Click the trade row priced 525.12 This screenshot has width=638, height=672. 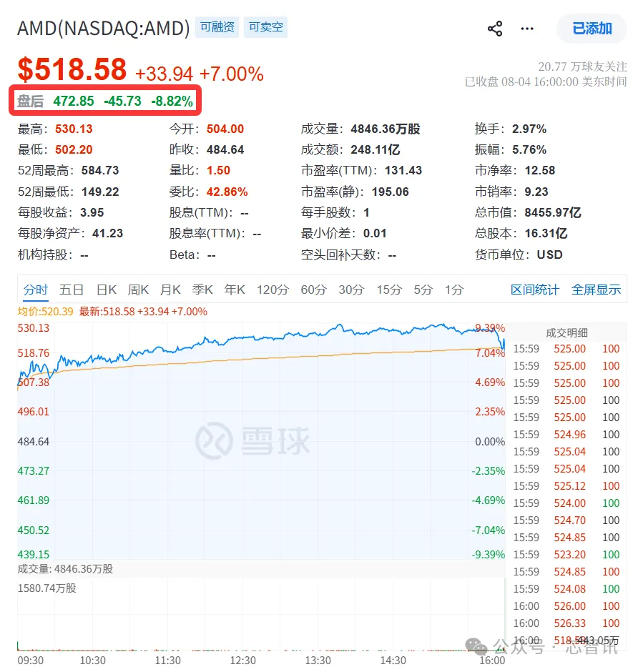(x=566, y=486)
